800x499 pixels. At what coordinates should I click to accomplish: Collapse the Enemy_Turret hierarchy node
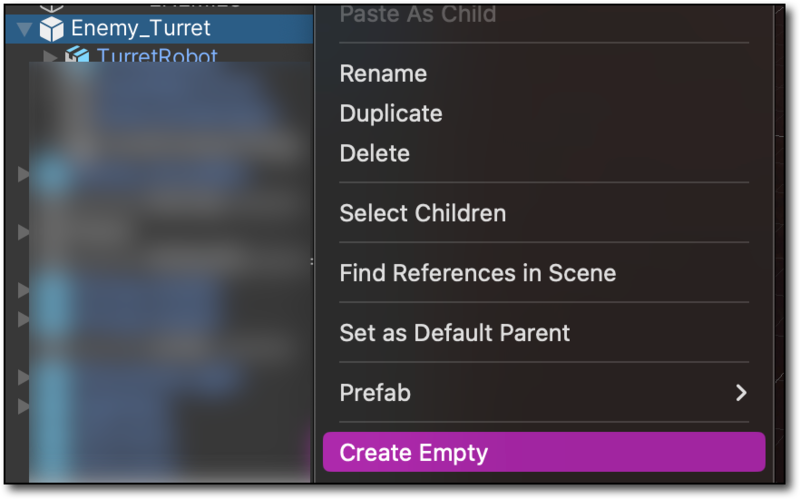click(x=24, y=29)
